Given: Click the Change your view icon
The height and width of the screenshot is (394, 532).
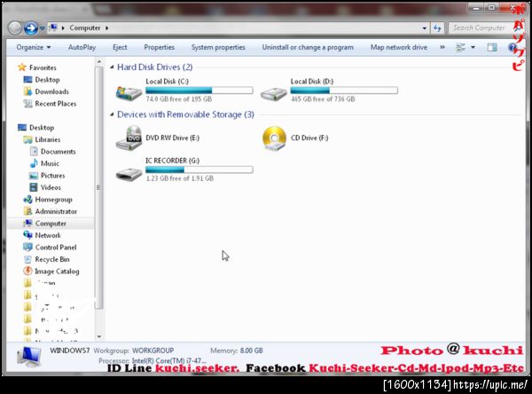Looking at the screenshot, I should pyautogui.click(x=461, y=47).
